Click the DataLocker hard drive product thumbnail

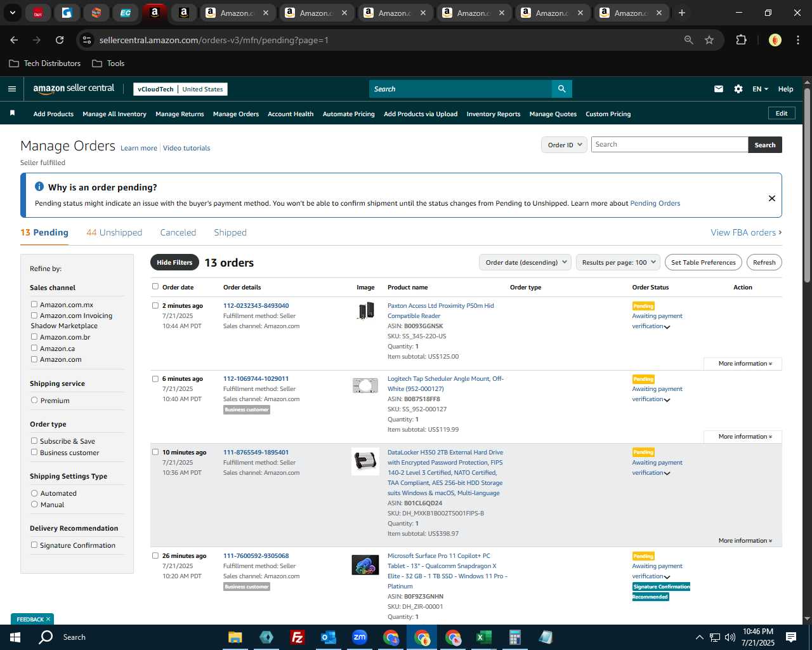(x=365, y=461)
